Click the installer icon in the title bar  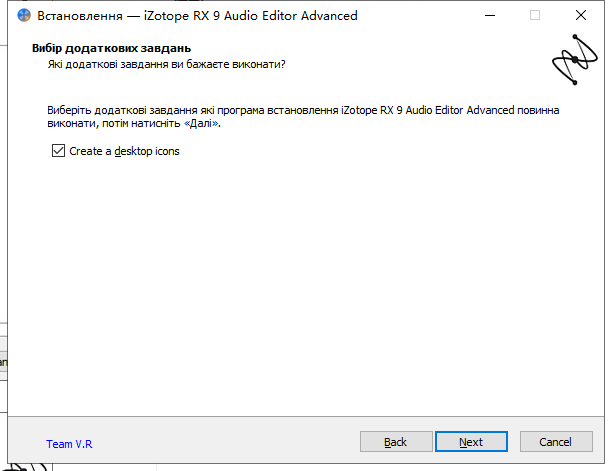coord(24,16)
